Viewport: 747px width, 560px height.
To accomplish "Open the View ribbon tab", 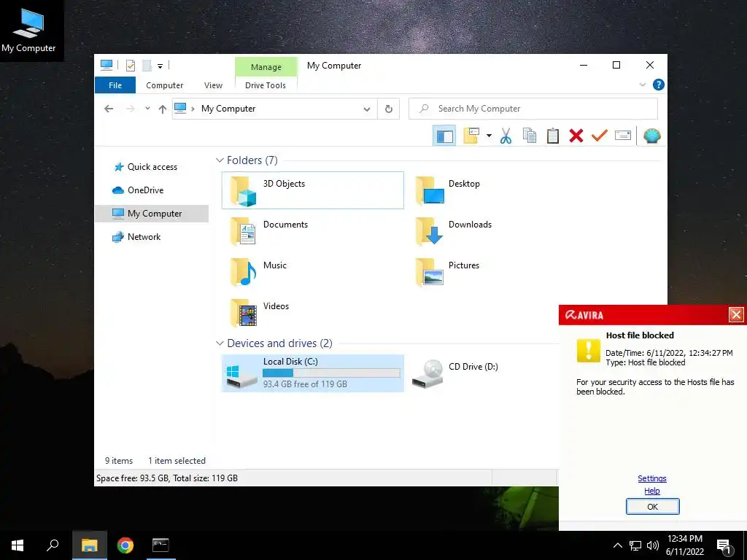I will [x=213, y=85].
